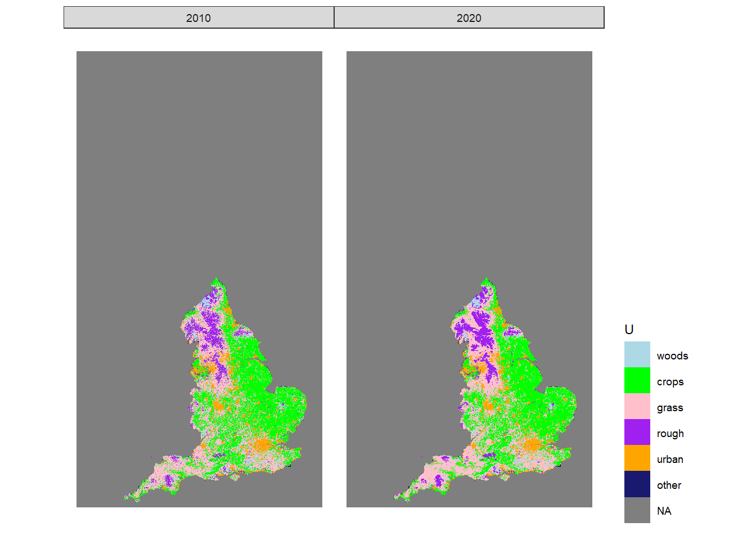Screen dimensions: 756x540
Task: Select the woods light-blue legend swatch
Action: (x=637, y=354)
